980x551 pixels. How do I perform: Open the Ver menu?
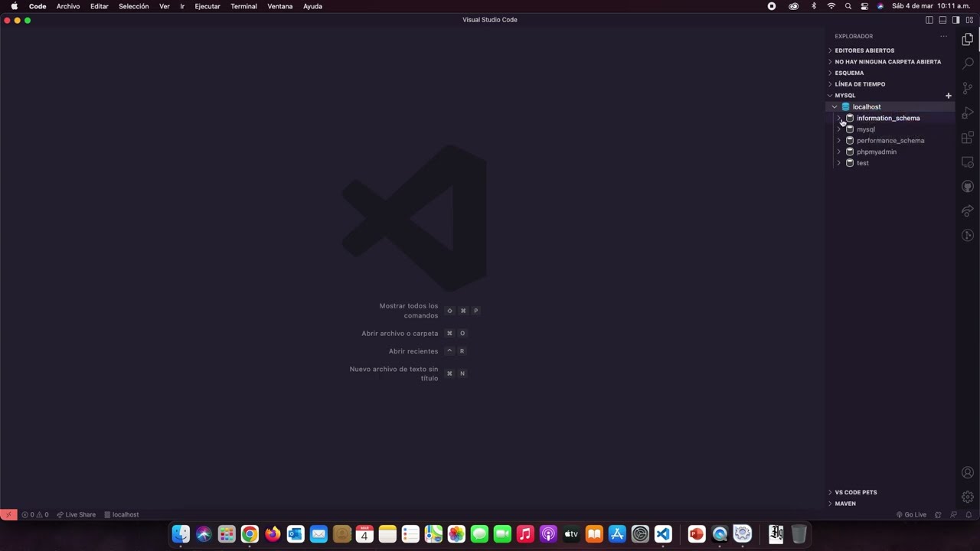click(165, 6)
